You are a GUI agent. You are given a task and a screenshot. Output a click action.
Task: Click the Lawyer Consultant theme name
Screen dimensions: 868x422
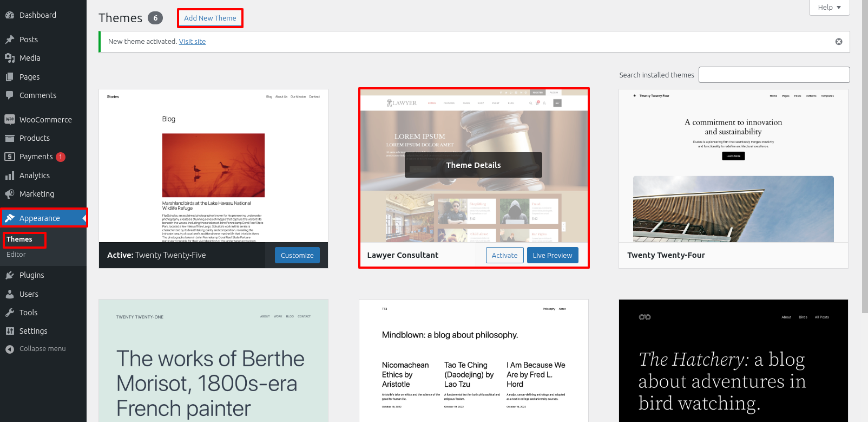(403, 255)
